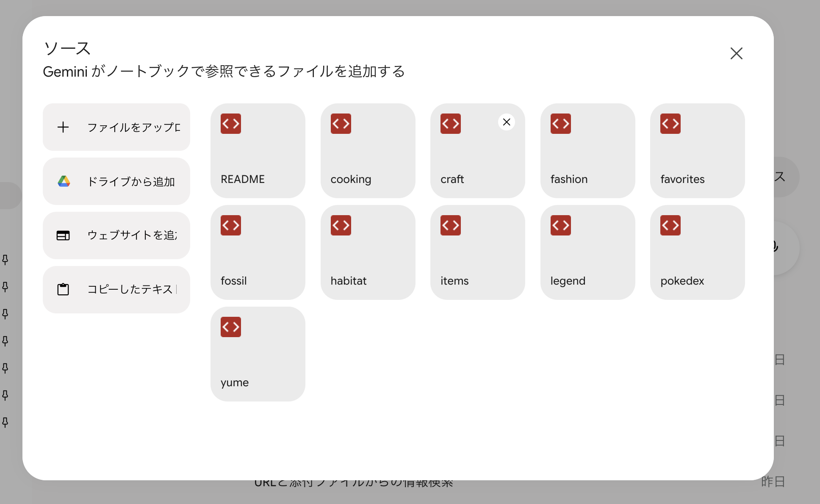Screen dimensions: 820x504
Task: Open the fossil source card
Action: pyautogui.click(x=258, y=252)
